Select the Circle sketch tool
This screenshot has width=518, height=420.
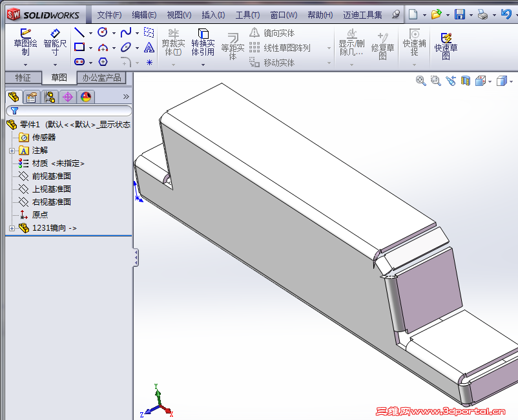coord(103,32)
